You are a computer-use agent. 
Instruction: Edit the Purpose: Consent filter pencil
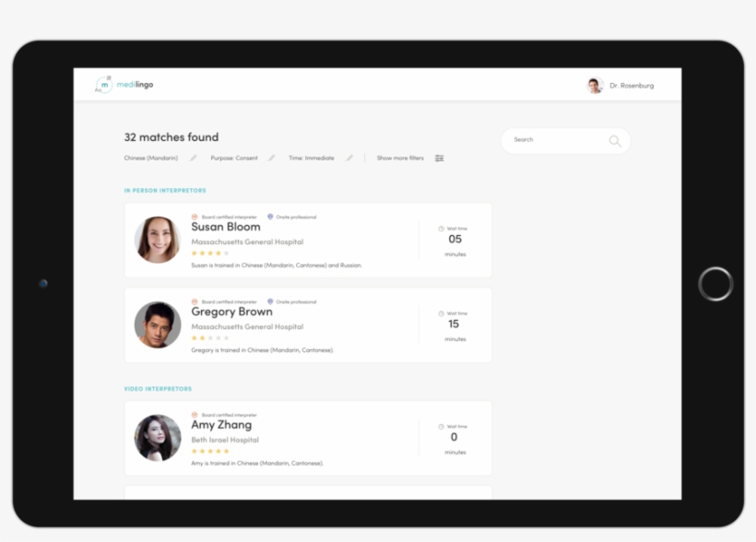pos(272,158)
